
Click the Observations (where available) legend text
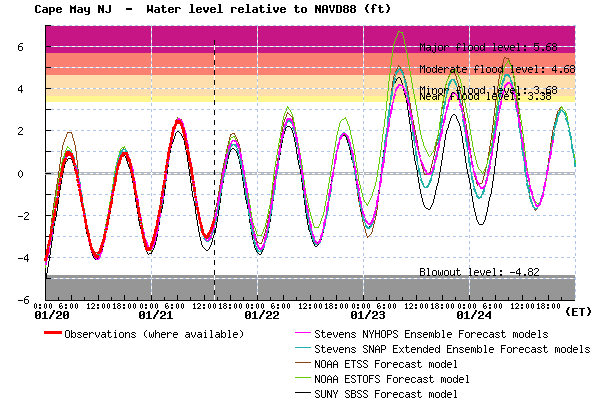coord(153,333)
